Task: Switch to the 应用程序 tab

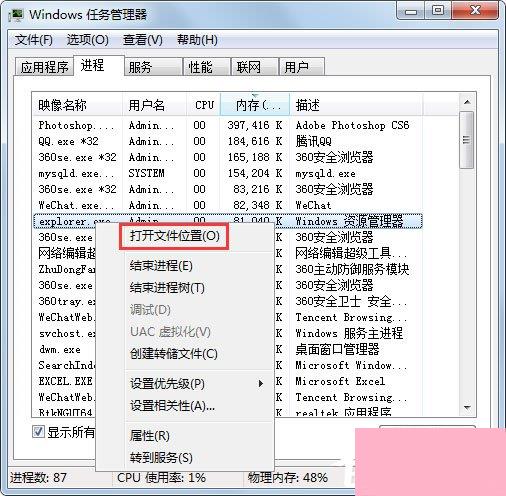Action: click(44, 67)
